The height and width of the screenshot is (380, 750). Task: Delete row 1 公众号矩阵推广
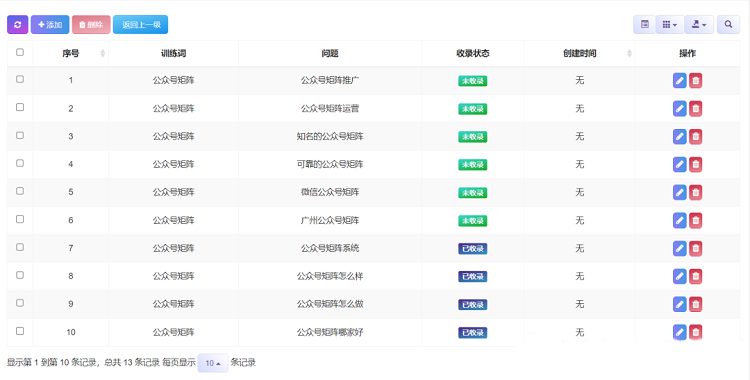click(x=695, y=80)
